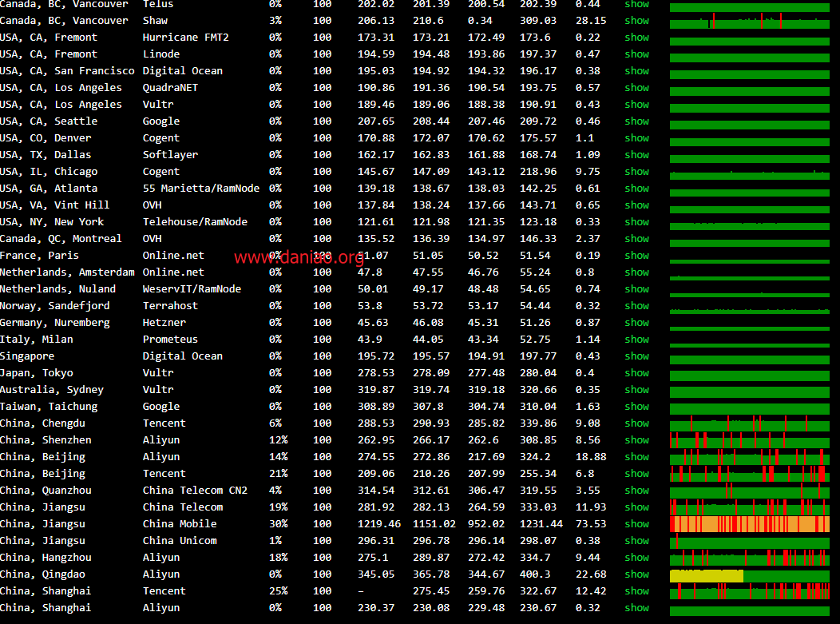Open show for Quanzhou China Telecom CN2
The image size is (840, 624).
pyautogui.click(x=636, y=490)
